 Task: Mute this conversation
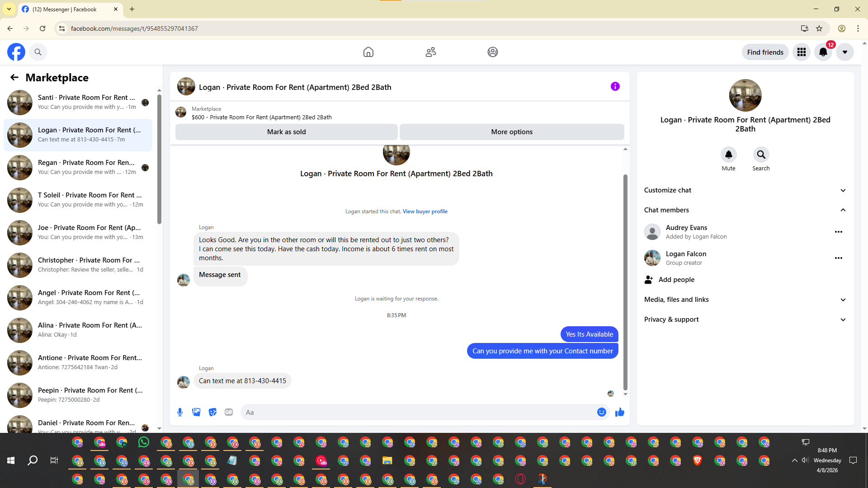pos(728,155)
